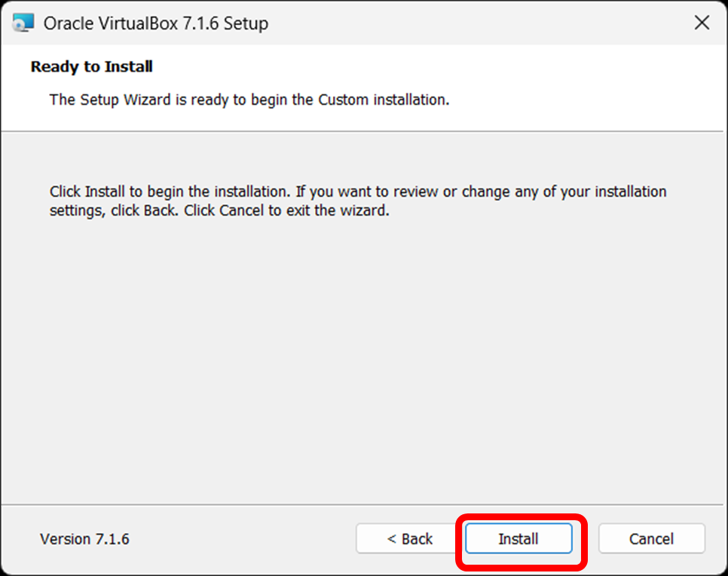The image size is (728, 576).
Task: Click the 'Version 7.1.6' label
Action: point(84,539)
